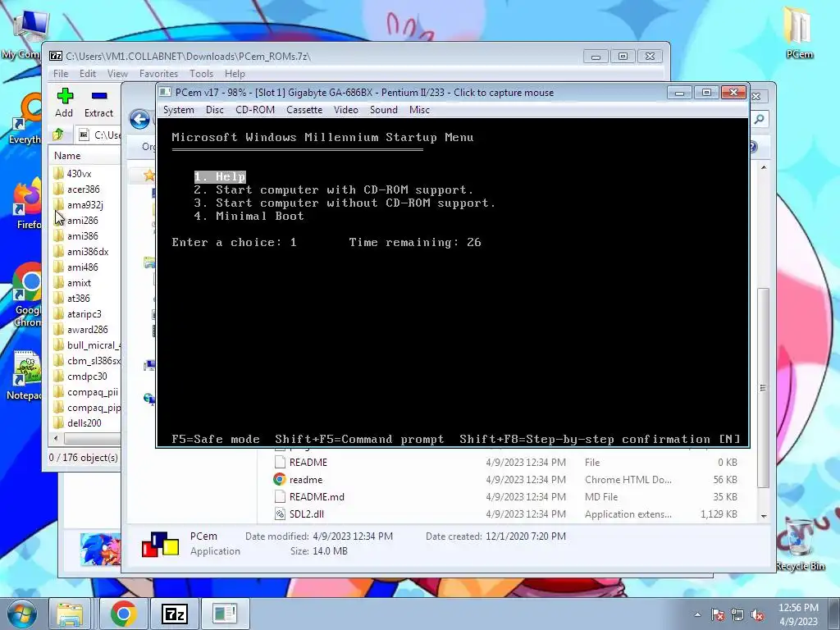This screenshot has width=840, height=630.
Task: Click the muted volume tray icon
Action: point(757,615)
